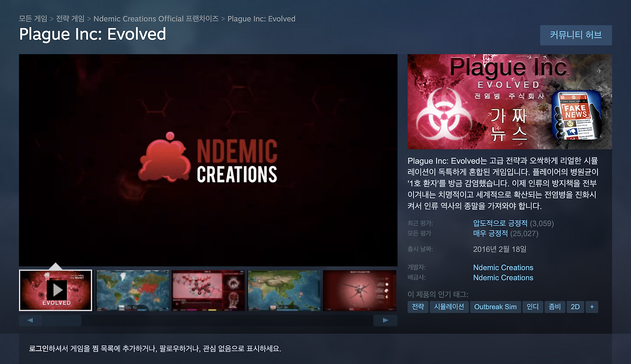Viewport: 631px width, 364px height.
Task: Go to 모든 게임 breadcrumb
Action: pos(33,19)
